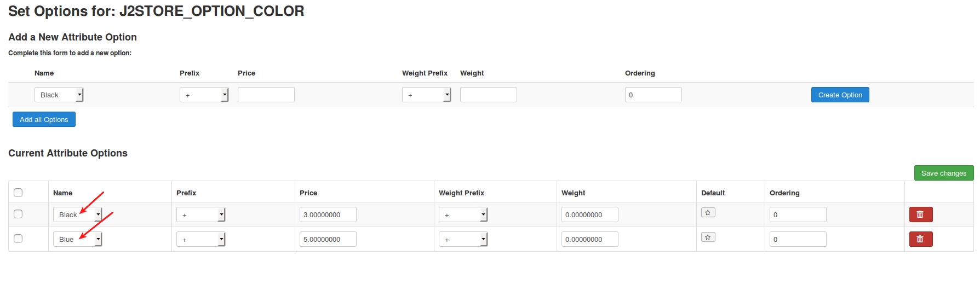
Task: Delete the Black option row via trash icon
Action: 920,214
